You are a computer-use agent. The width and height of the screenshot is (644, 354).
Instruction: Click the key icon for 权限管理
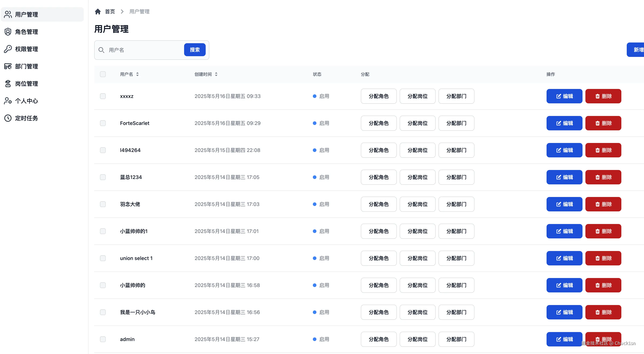pyautogui.click(x=8, y=49)
